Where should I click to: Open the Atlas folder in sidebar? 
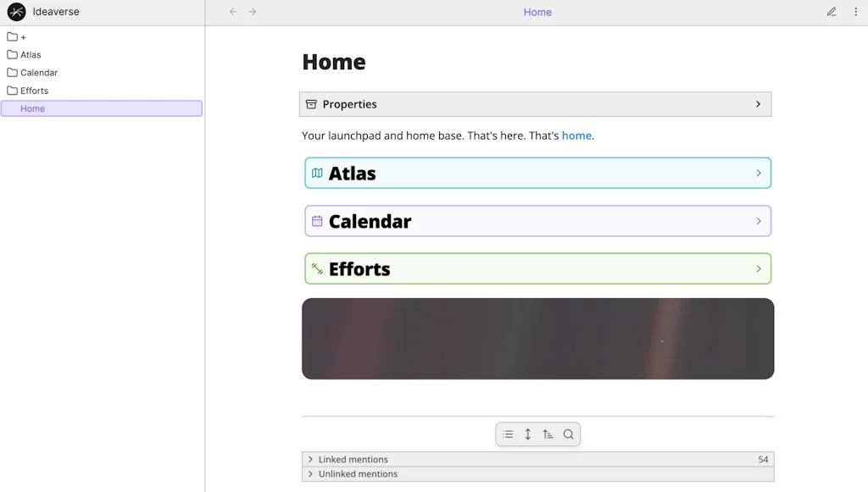coord(31,55)
